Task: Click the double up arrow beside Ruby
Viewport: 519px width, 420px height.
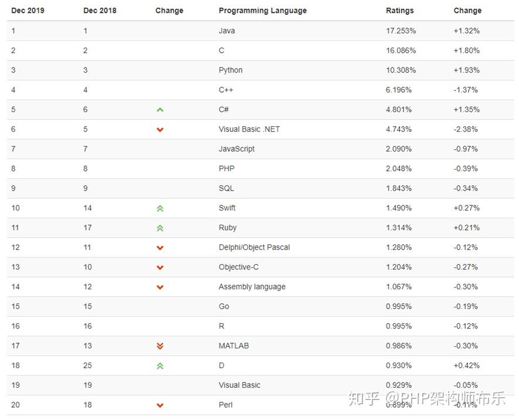Action: point(160,228)
